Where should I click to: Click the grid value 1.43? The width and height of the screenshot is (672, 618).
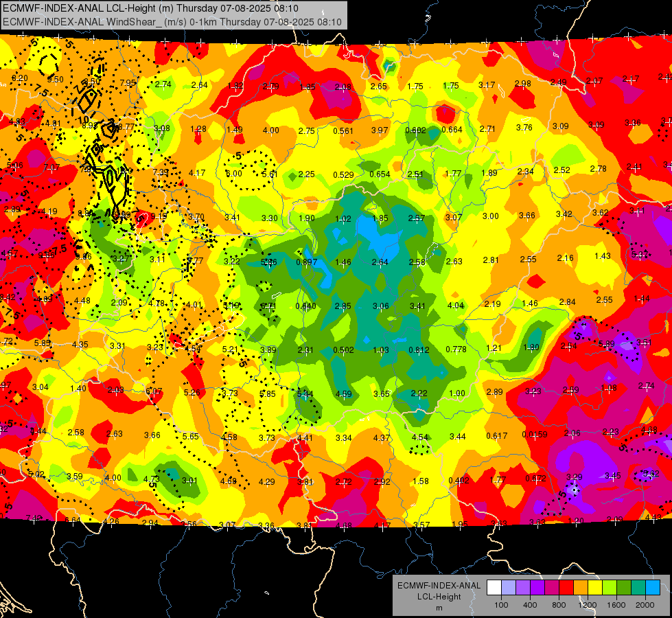tap(603, 256)
